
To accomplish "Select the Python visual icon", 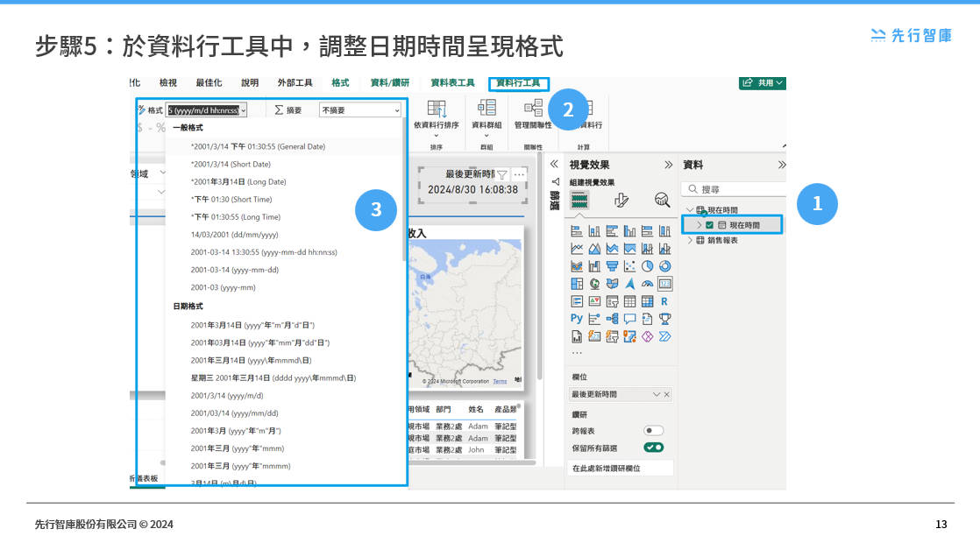I will click(x=576, y=319).
